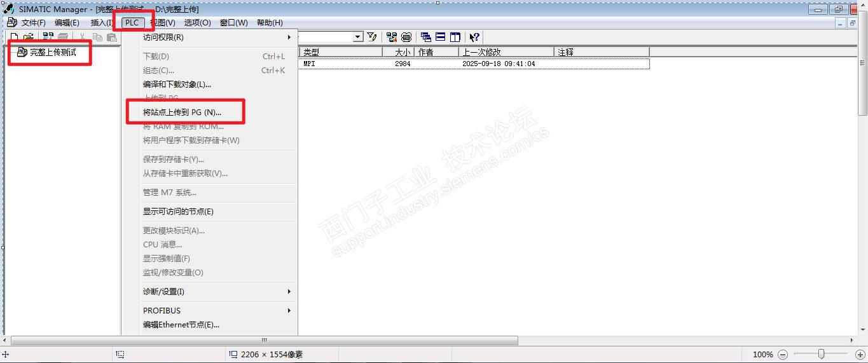
Task: Click the 作者 column header
Action: coord(436,52)
